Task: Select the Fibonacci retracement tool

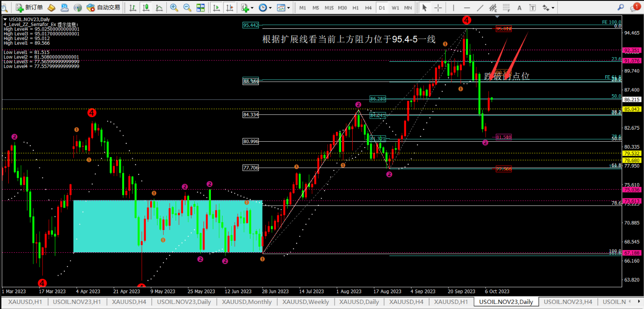Action: 507,7
